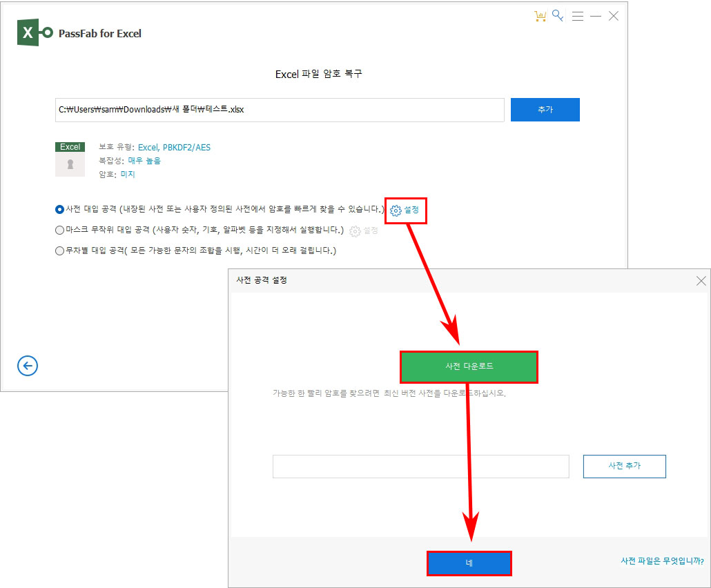Open the gear settings next to 사전 대입 공격

pyautogui.click(x=406, y=210)
